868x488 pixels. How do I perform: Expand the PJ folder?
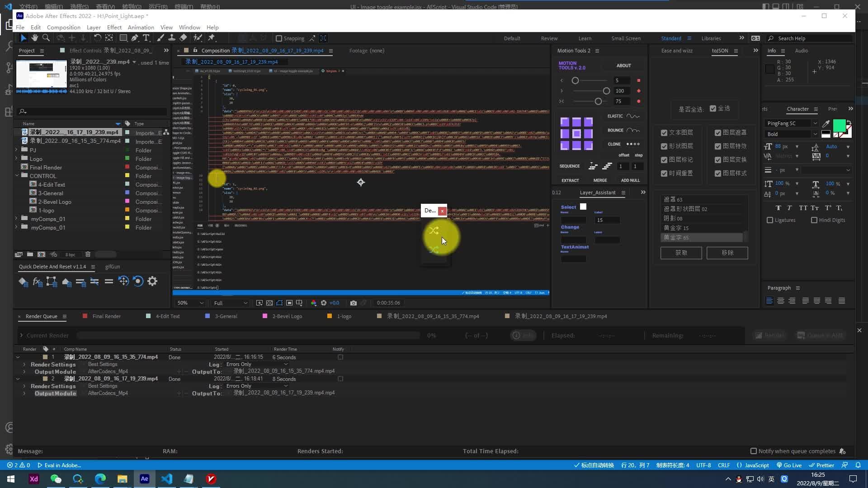click(x=17, y=150)
